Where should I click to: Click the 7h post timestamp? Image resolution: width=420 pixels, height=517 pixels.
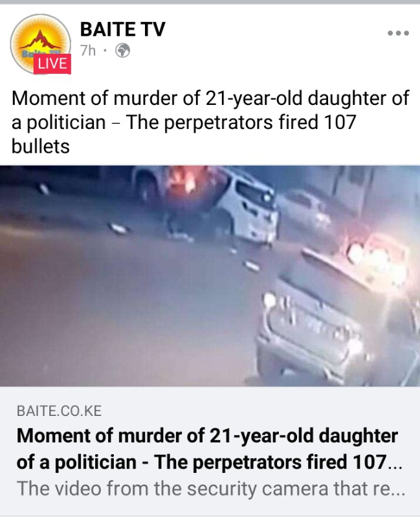(88, 51)
